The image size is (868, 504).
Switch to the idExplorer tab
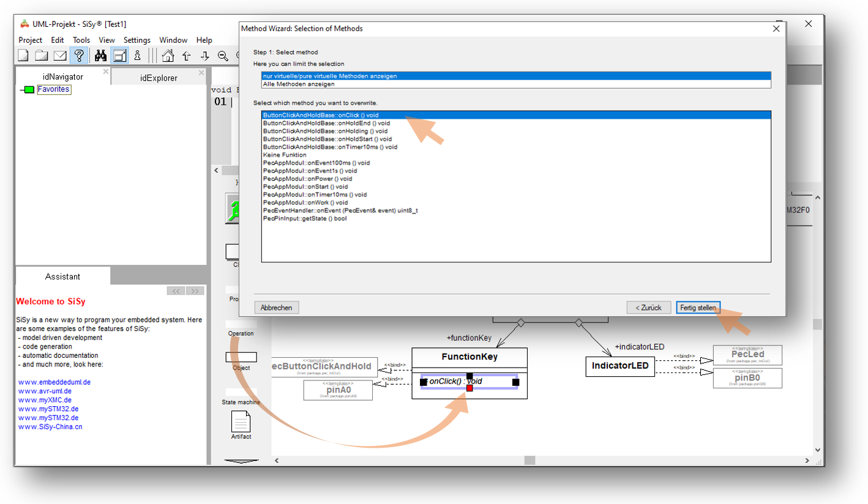pos(159,78)
